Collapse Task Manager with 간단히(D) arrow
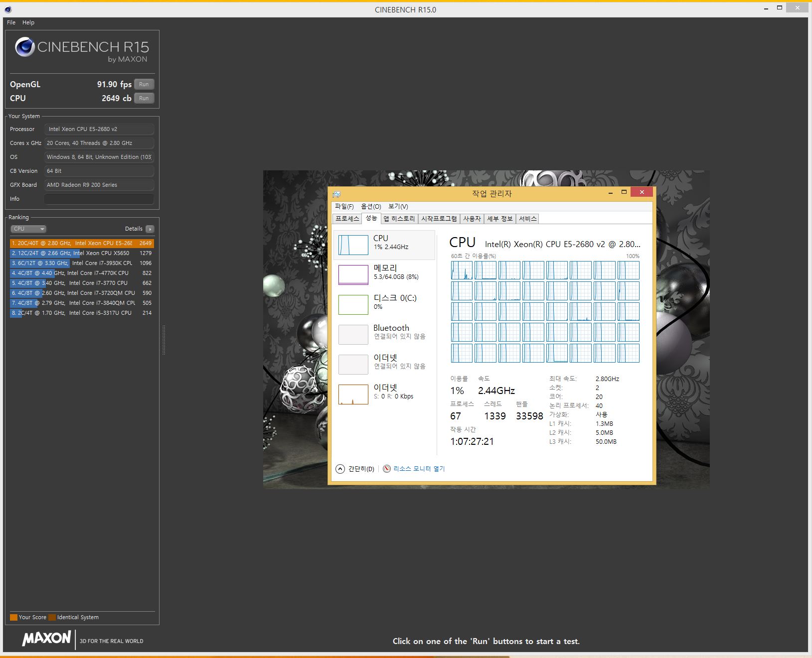 pos(340,469)
